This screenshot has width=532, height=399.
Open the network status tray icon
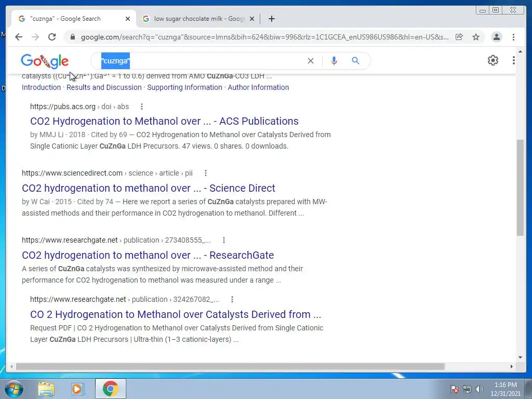coord(467,389)
